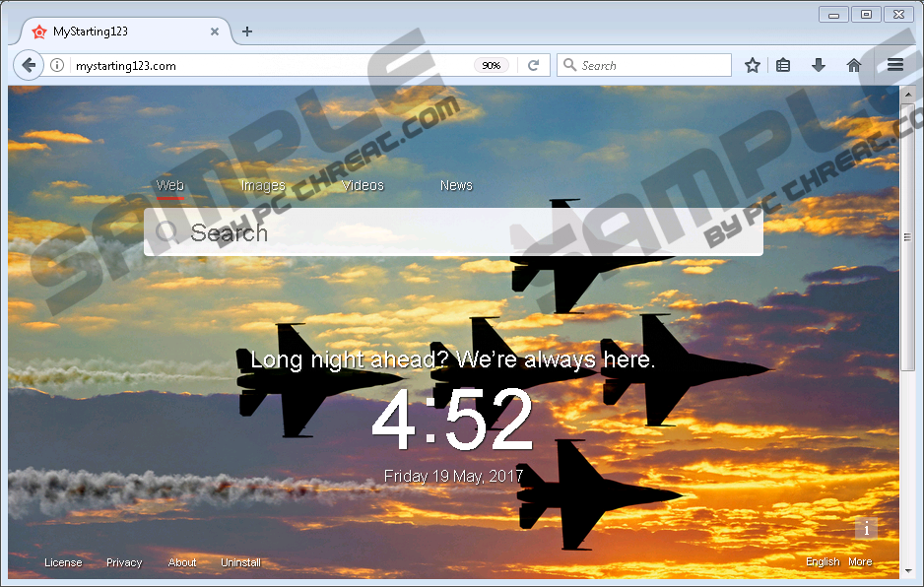Image resolution: width=924 pixels, height=587 pixels.
Task: Close the MyStarting123 tab
Action: (215, 32)
